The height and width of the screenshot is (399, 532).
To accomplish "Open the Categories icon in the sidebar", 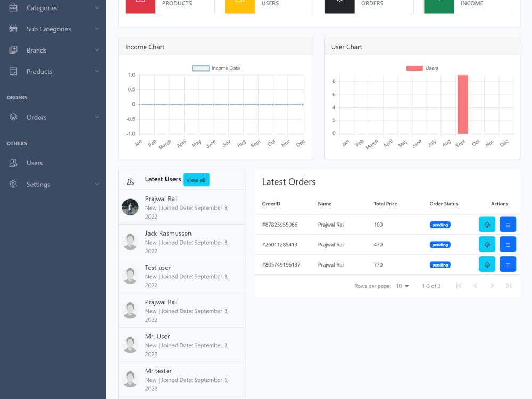I will tap(12, 7).
